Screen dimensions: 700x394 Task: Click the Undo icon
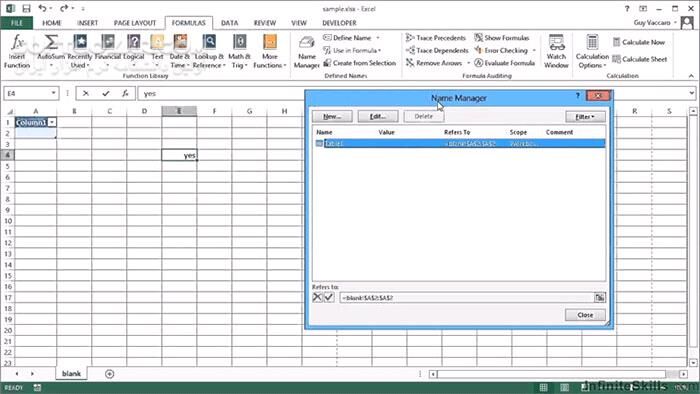(x=42, y=8)
